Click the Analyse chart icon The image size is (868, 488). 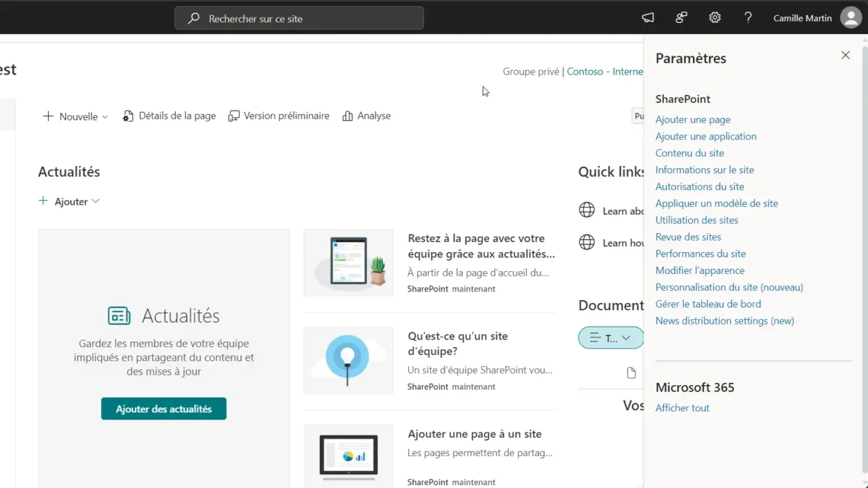[348, 116]
